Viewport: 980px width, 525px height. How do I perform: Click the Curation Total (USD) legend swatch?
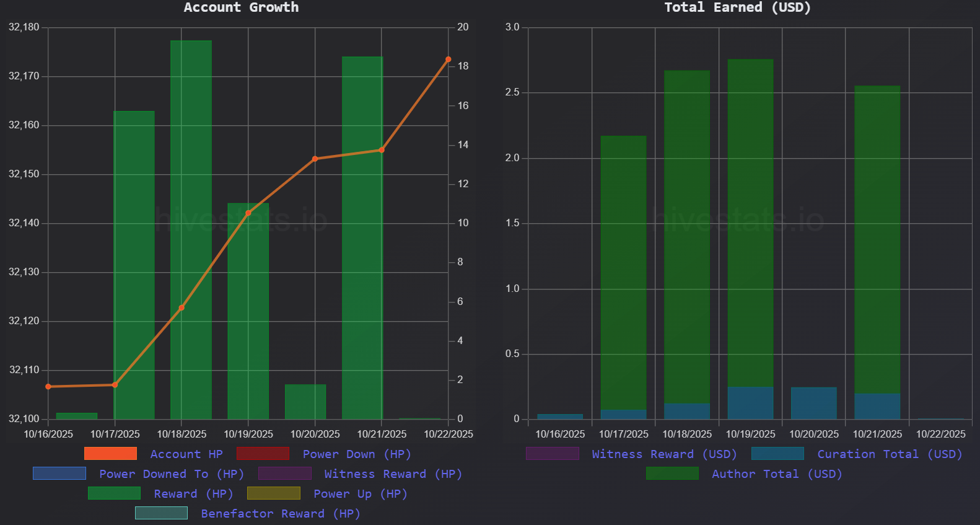[x=777, y=454]
